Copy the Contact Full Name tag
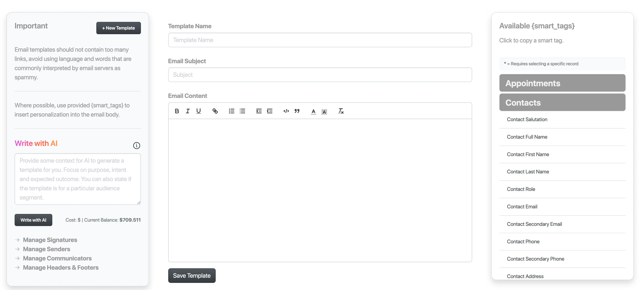This screenshot has width=644, height=290. point(562,137)
